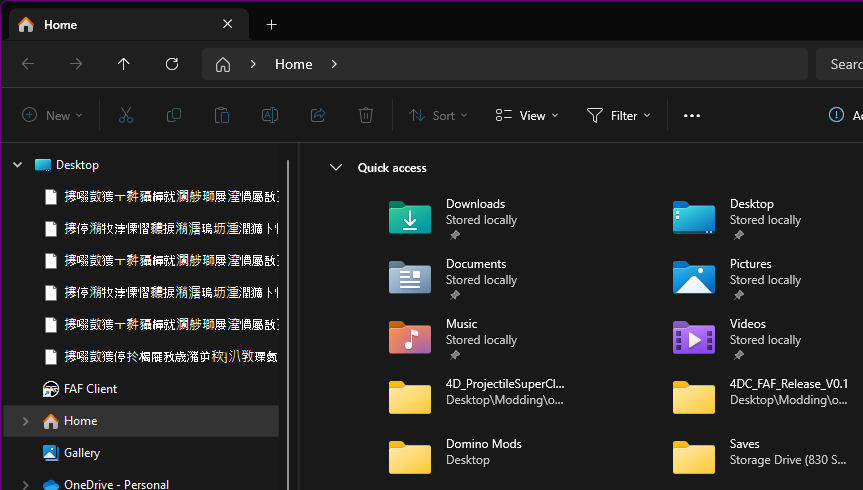Rename using the rename icon

pos(270,115)
